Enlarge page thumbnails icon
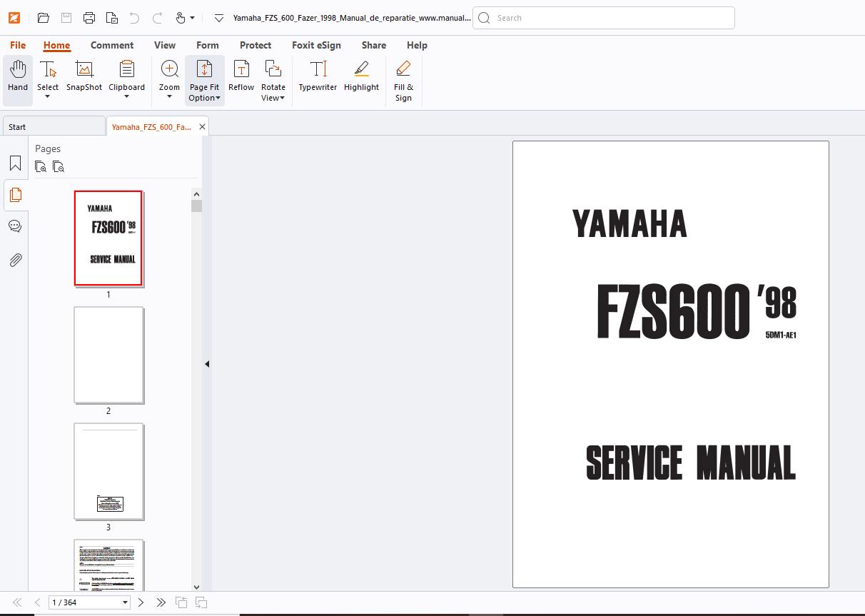Viewport: 865px width, 616px height. click(x=41, y=167)
